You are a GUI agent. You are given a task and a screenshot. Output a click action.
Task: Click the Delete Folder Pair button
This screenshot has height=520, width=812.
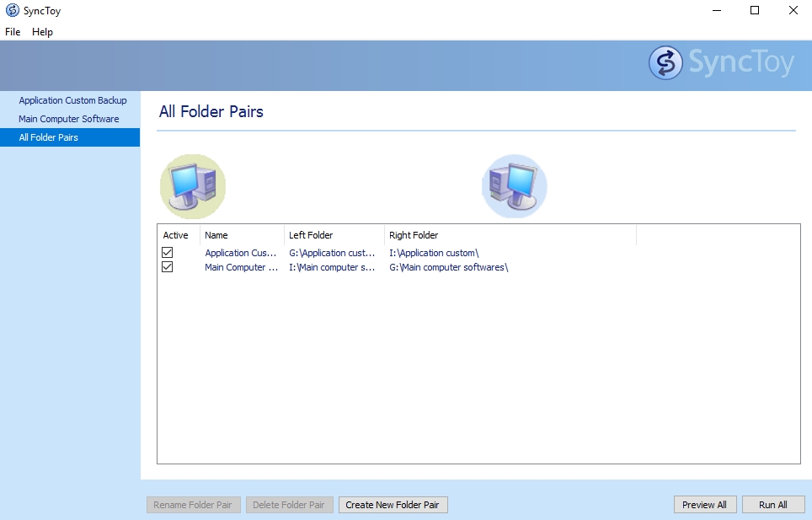[289, 505]
